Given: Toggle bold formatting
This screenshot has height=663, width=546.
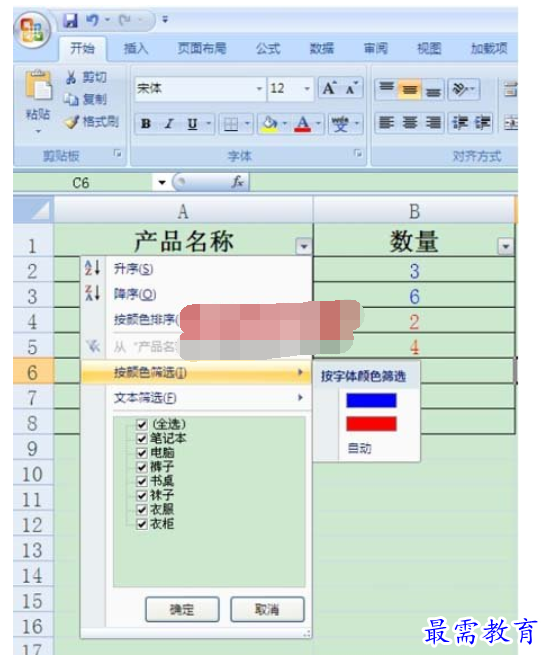Looking at the screenshot, I should click(x=146, y=124).
